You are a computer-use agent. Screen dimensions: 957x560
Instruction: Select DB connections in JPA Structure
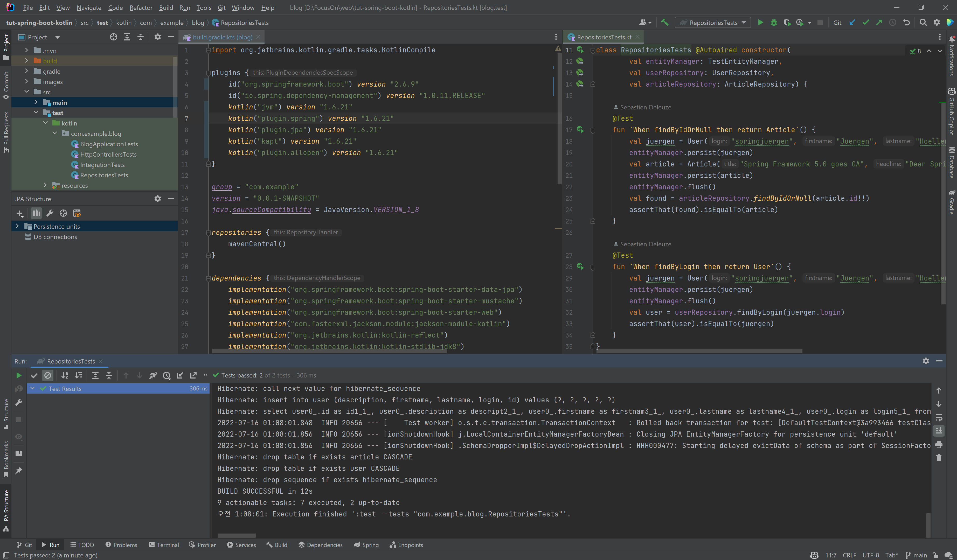click(x=55, y=237)
